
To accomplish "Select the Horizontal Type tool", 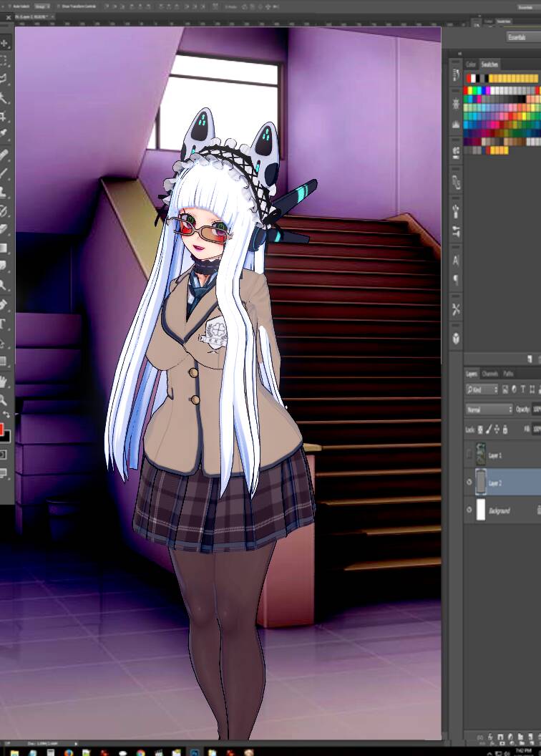I will click(x=4, y=324).
